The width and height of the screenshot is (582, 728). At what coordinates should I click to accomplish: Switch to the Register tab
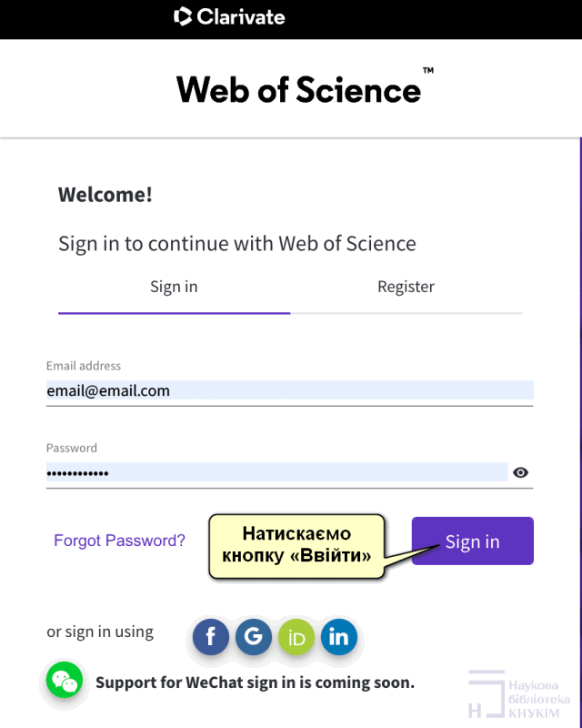[406, 287]
